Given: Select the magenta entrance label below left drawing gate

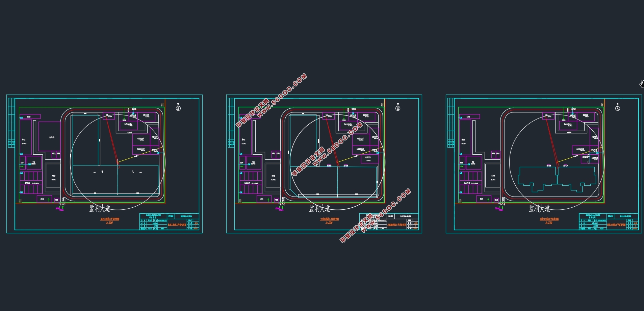Looking at the screenshot, I should coord(59,209).
